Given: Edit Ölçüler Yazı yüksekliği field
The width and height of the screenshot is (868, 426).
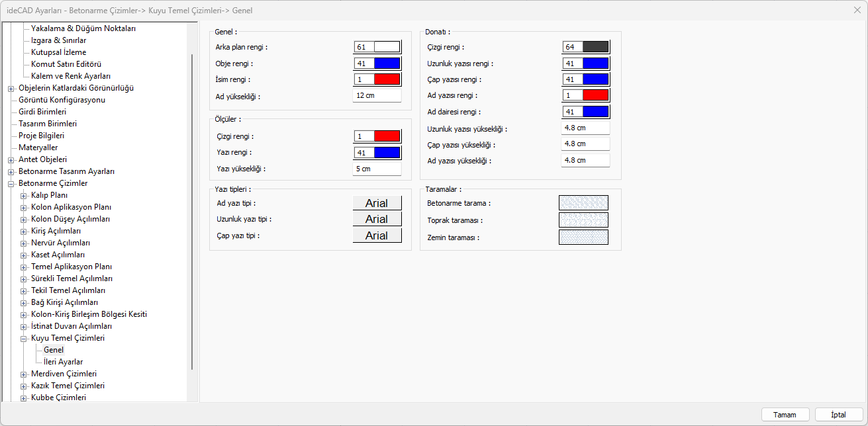Looking at the screenshot, I should [x=377, y=169].
